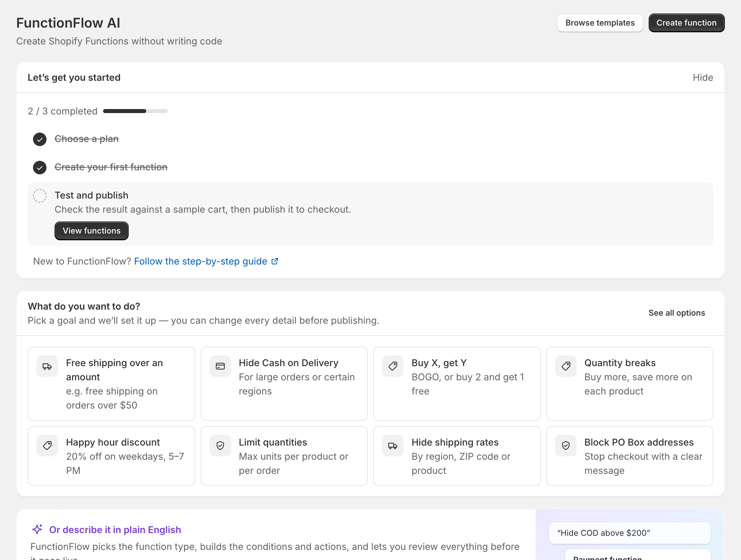Click the "Hide COD above $200" example prompt
Screen dimensions: 741x560
[630, 533]
